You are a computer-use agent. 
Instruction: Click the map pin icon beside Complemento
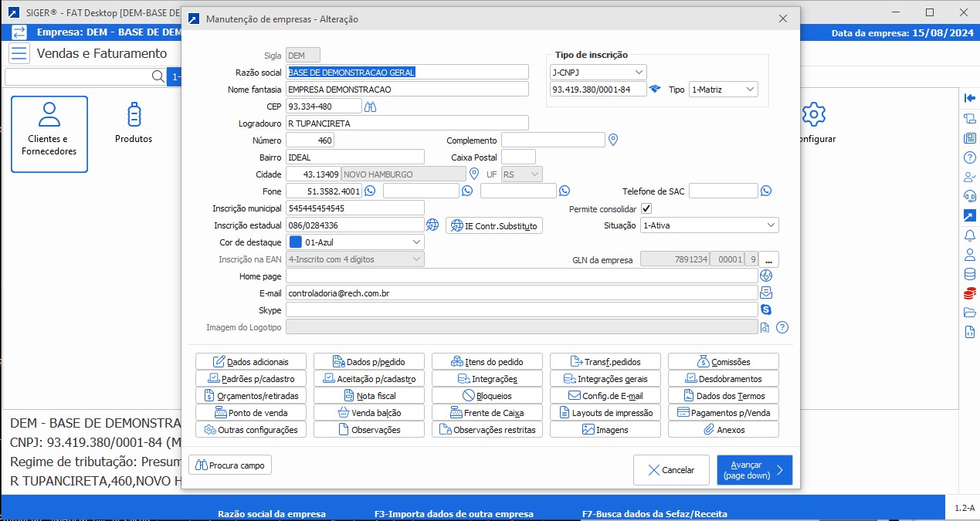613,140
